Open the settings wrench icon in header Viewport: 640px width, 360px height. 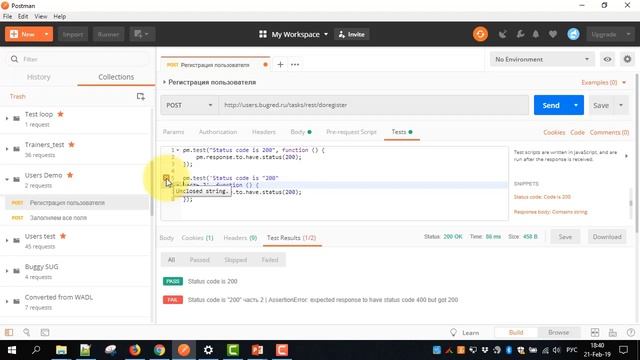tap(520, 34)
